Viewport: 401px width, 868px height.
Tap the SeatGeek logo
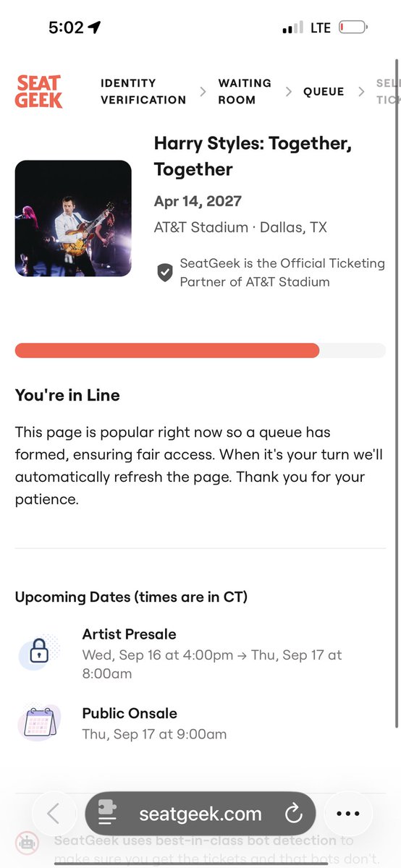pyautogui.click(x=38, y=92)
